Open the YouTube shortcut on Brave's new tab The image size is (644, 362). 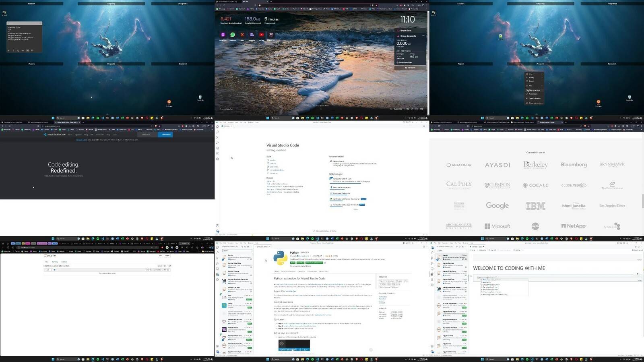[x=262, y=35]
